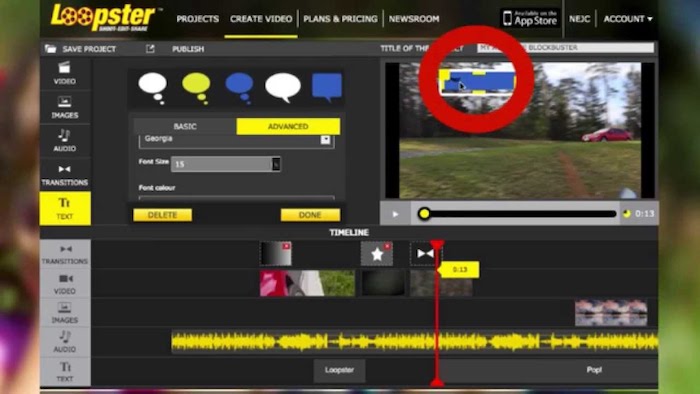Click Save Project

pos(89,49)
